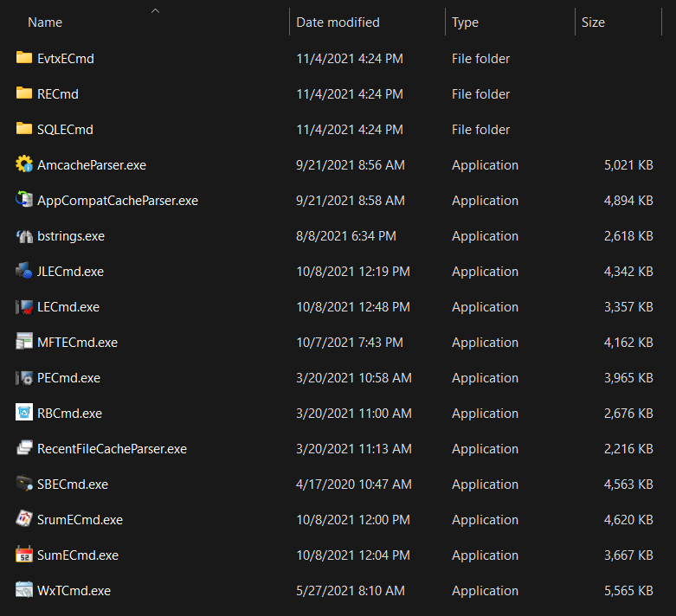Select the AmcacheParser.exe file name
This screenshot has height=616, width=676.
[x=92, y=165]
